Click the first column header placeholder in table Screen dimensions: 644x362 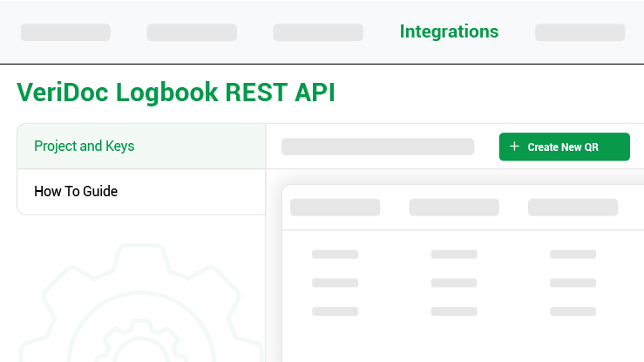click(335, 207)
